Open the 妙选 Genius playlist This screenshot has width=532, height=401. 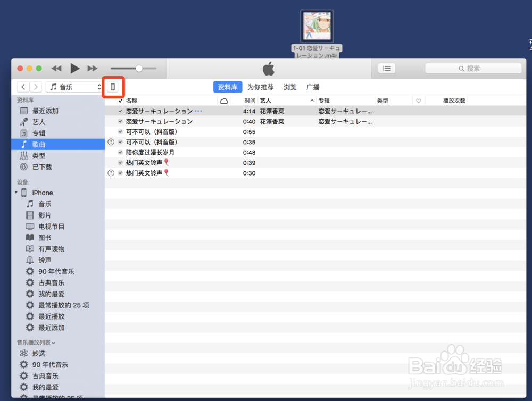pyautogui.click(x=38, y=353)
